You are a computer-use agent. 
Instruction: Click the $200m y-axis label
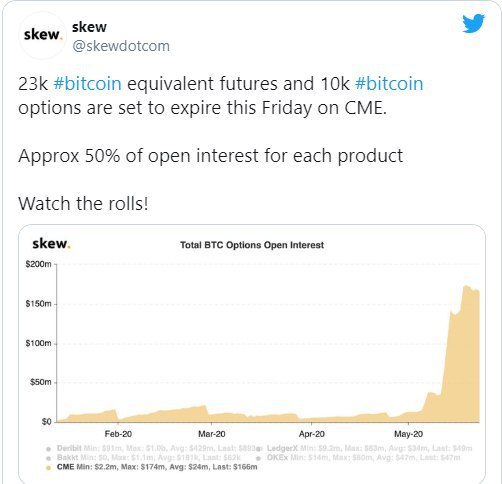[38, 264]
